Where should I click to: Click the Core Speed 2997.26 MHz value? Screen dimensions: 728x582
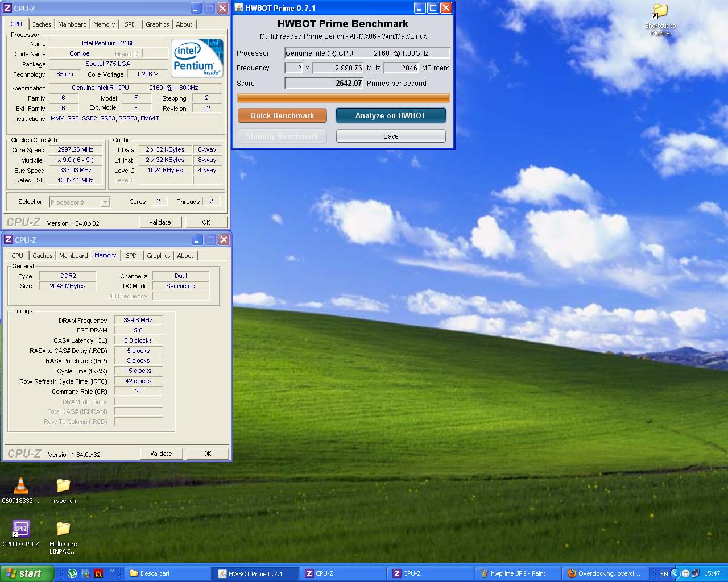tap(76, 150)
